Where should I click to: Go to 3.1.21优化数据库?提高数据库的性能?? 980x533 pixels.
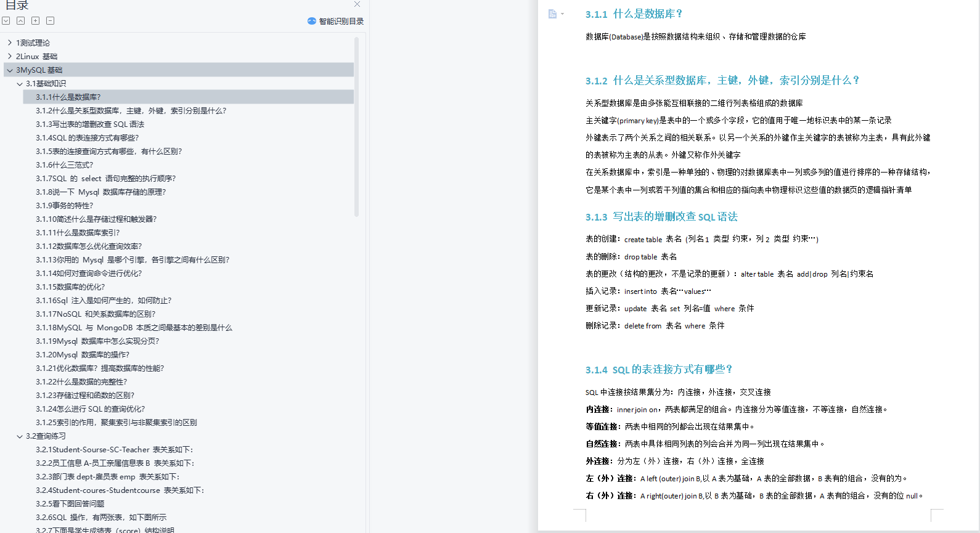(100, 368)
